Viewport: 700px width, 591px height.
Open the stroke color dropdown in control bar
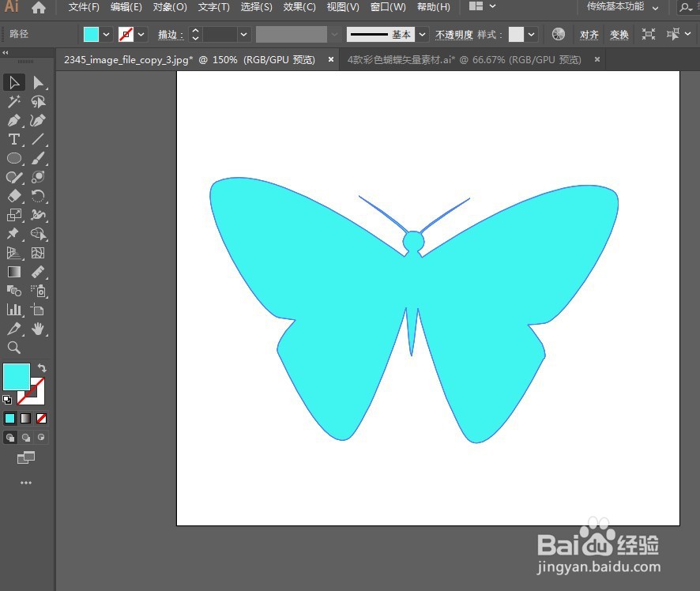(141, 35)
